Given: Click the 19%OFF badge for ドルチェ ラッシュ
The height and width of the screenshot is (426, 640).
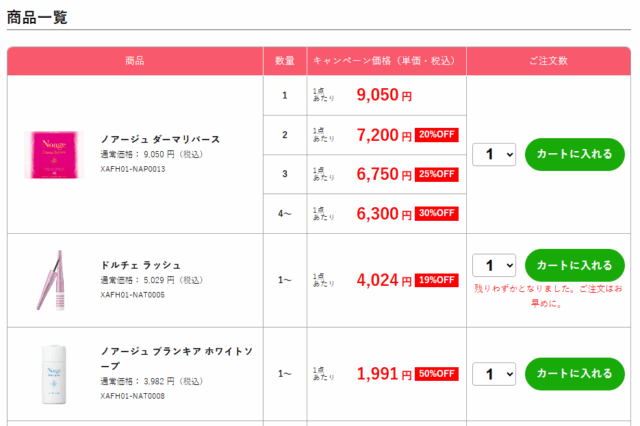Looking at the screenshot, I should pyautogui.click(x=437, y=280).
